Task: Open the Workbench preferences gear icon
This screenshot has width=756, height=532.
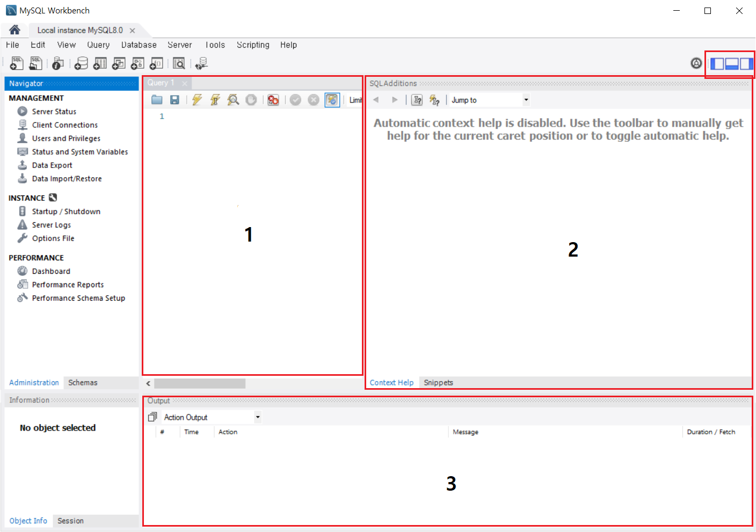Action: (696, 63)
